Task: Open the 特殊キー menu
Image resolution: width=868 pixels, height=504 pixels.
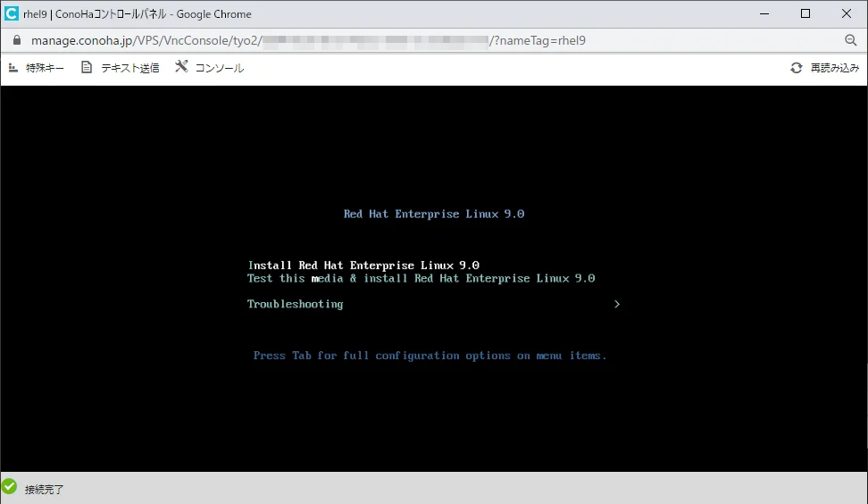Action: tap(45, 68)
